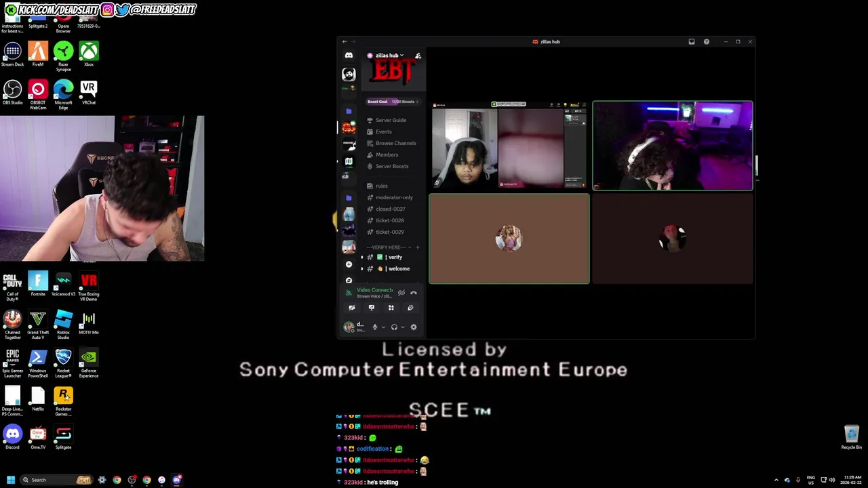
Task: Launch FiveM desktop shortcut
Action: [x=38, y=55]
